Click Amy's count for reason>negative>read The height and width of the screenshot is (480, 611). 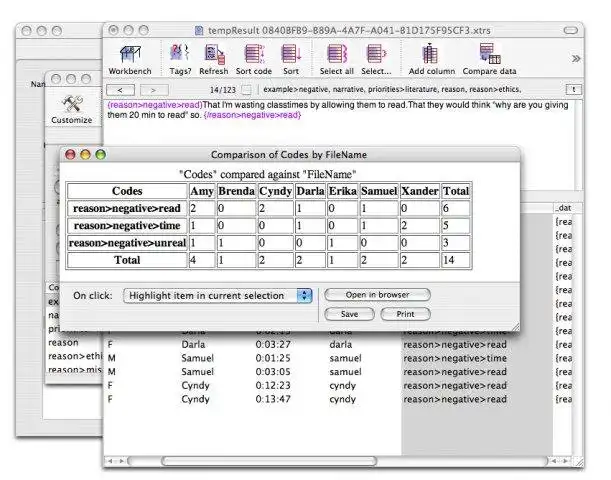coord(202,208)
